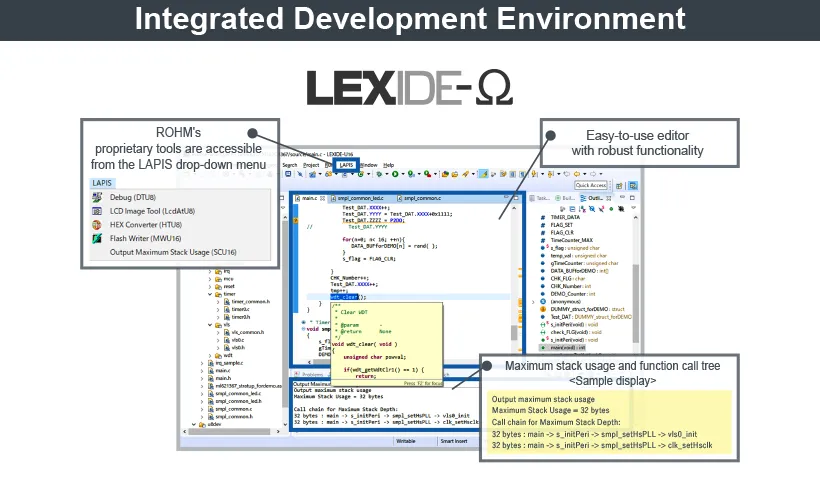Select TimeCounter_MAX in the outline
Screen dimensions: 820x481
[x=572, y=240]
